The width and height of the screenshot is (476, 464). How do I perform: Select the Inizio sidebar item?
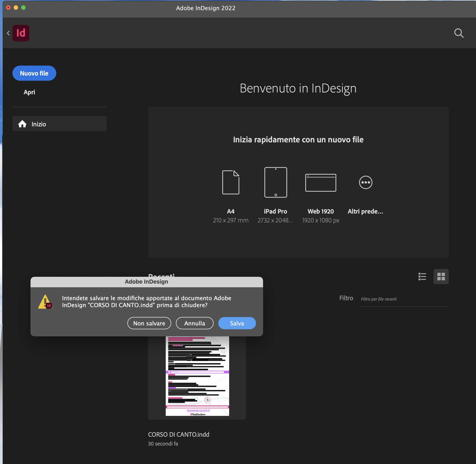point(60,124)
